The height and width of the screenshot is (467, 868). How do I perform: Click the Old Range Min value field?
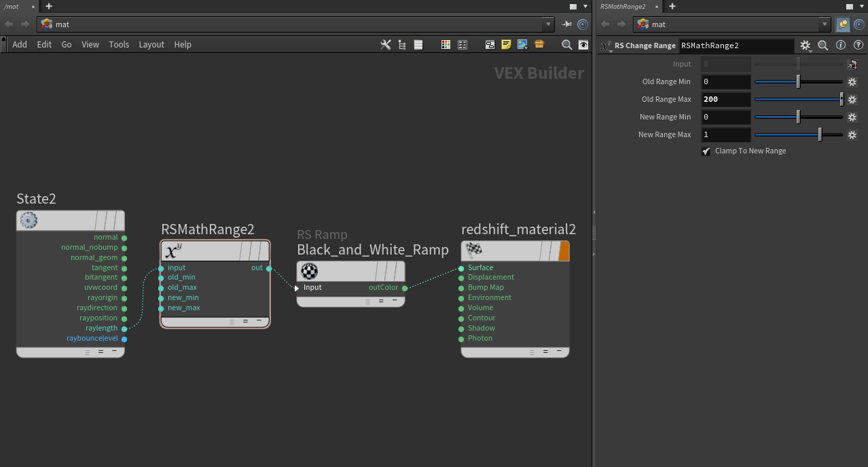[x=725, y=82]
